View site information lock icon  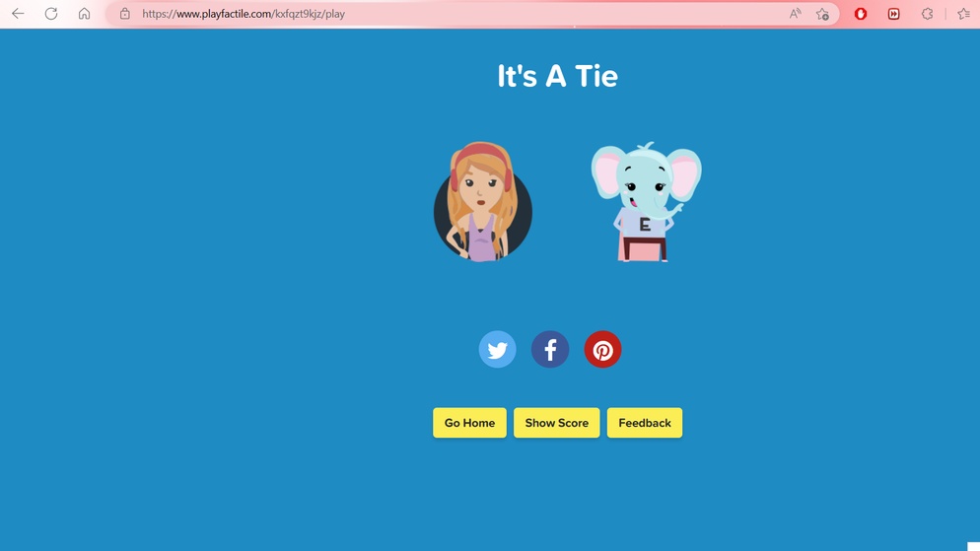click(125, 14)
